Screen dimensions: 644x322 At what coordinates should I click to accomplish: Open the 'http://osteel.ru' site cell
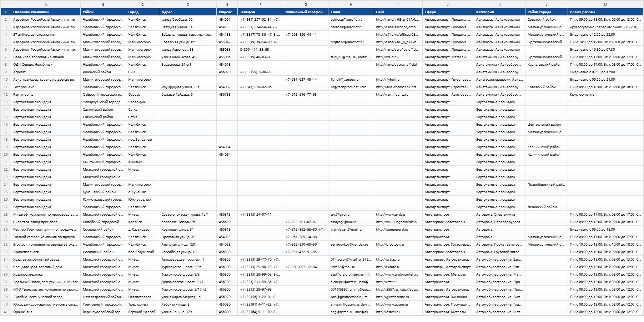click(398, 312)
